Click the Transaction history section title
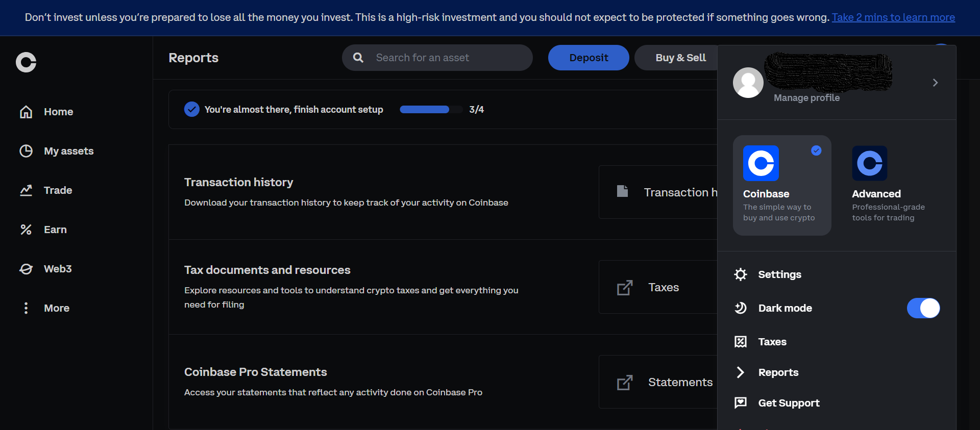Image resolution: width=980 pixels, height=430 pixels. (x=239, y=182)
